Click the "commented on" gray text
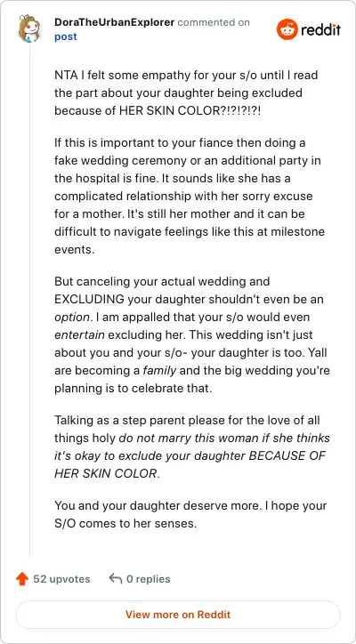356x644 pixels. pyautogui.click(x=214, y=22)
